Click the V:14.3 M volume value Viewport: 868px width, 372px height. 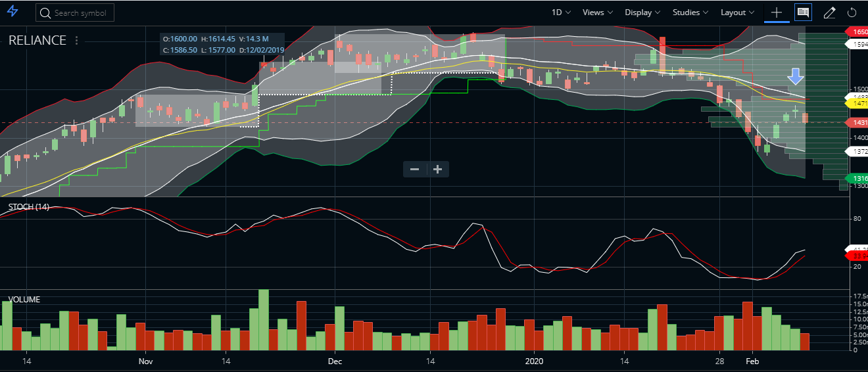click(254, 39)
